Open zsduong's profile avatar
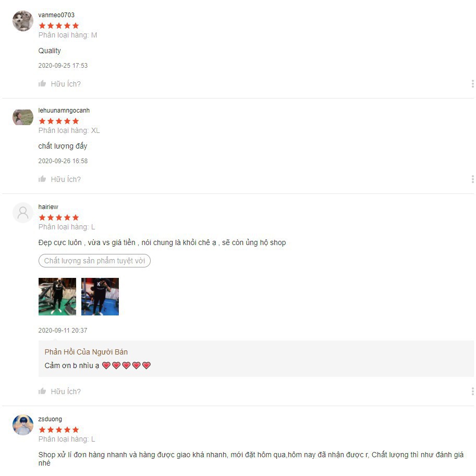 point(23,425)
